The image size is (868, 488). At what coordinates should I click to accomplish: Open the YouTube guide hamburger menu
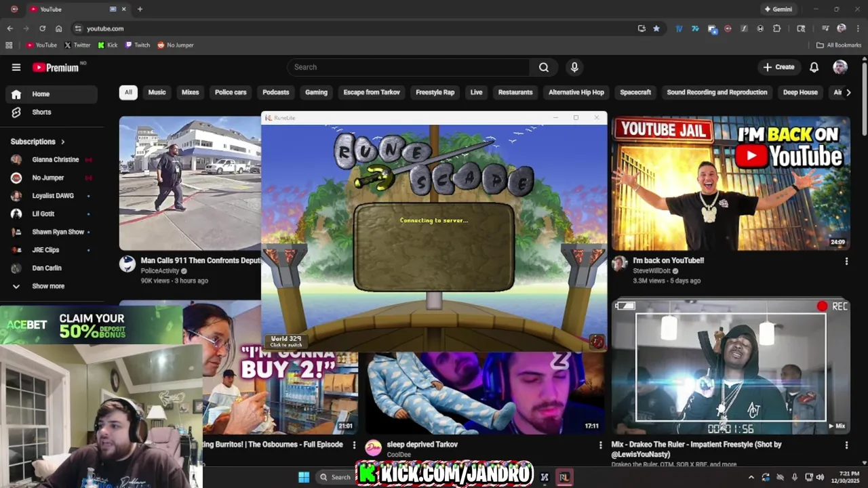coord(16,67)
